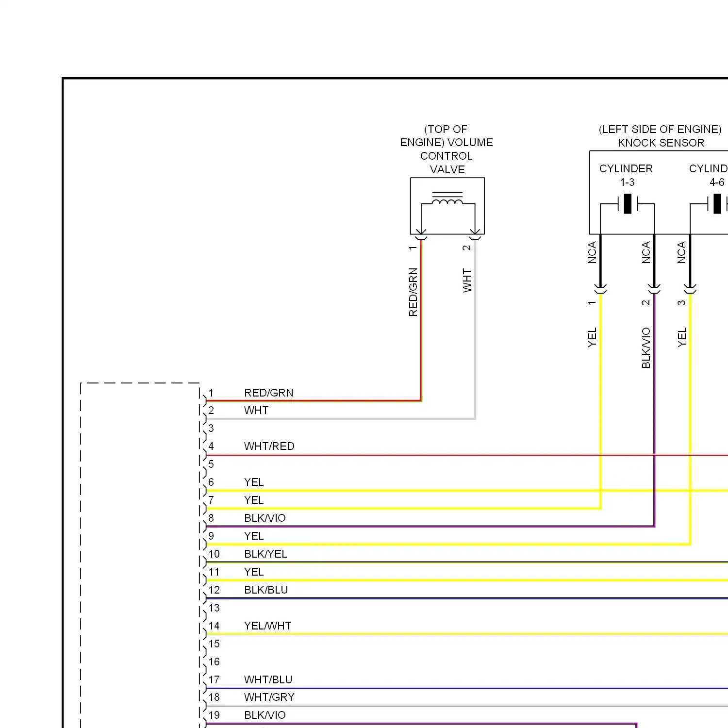Viewport: 728px width, 728px height.
Task: Click the vertical BLK/VIO label at knock sensor terminal 2
Action: click(x=646, y=348)
